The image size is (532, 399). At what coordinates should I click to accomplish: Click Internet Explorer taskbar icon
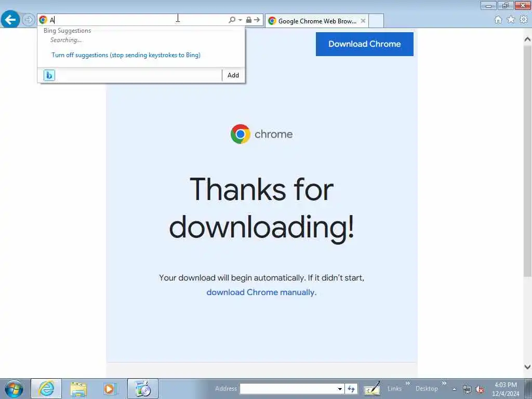point(46,389)
